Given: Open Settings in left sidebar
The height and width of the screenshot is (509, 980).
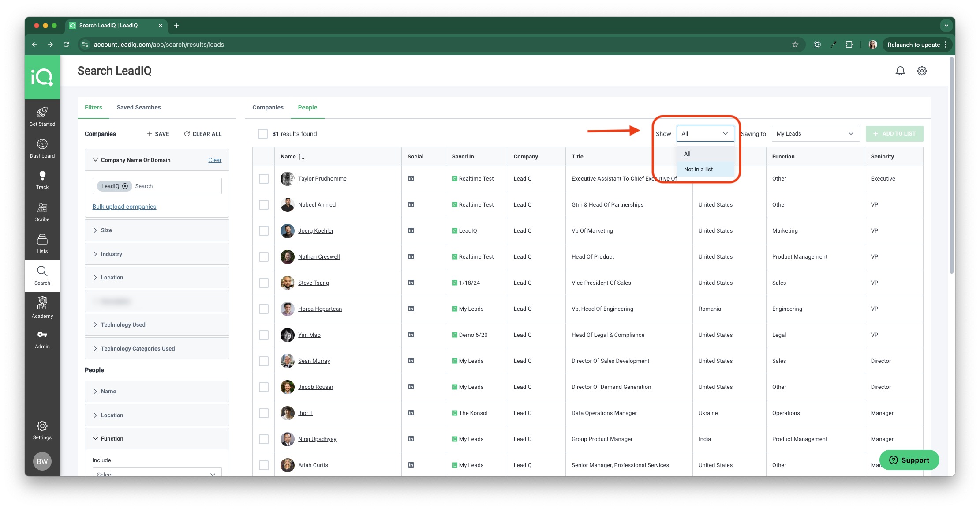Looking at the screenshot, I should click(42, 430).
